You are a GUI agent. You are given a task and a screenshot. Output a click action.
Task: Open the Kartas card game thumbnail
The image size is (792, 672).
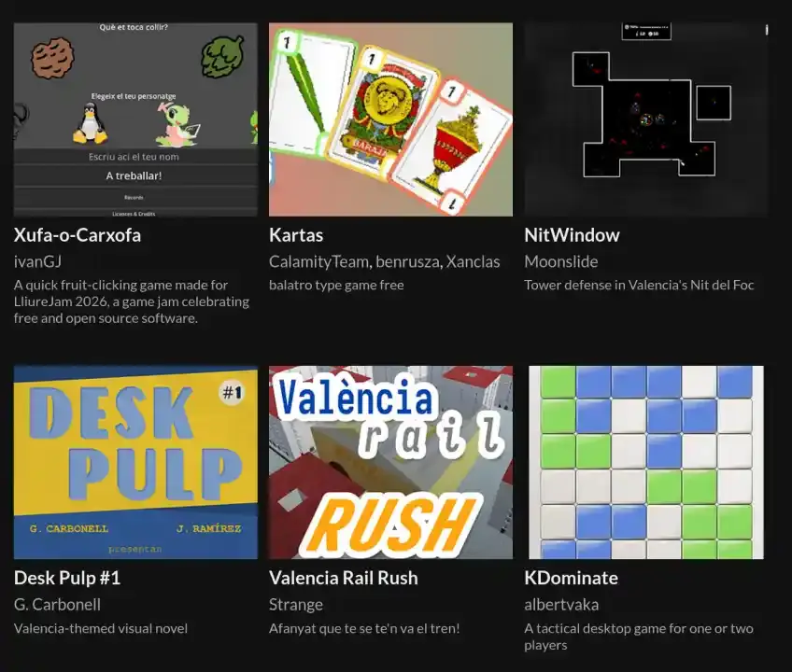click(390, 119)
